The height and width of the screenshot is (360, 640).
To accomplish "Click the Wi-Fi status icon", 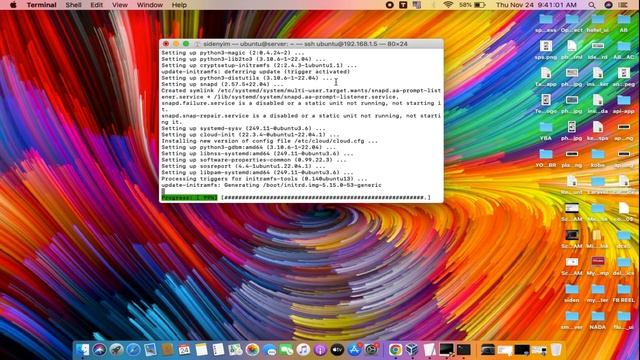I will [448, 5].
